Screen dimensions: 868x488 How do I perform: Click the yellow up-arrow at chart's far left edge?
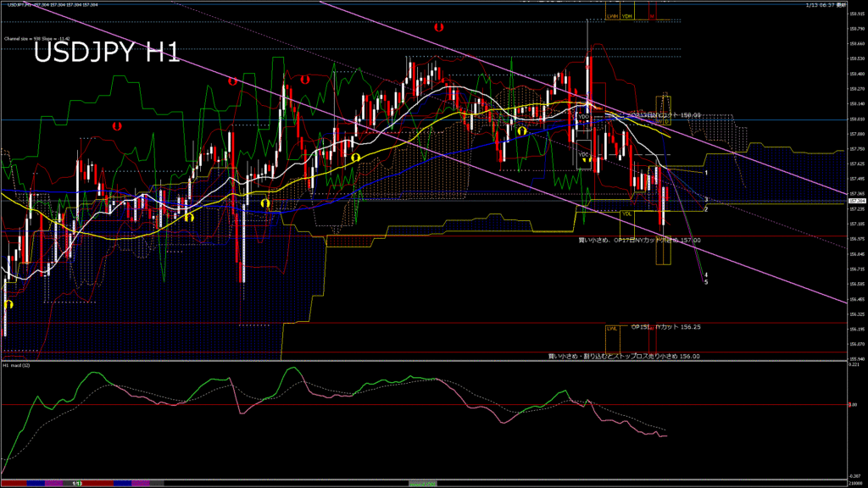point(9,304)
